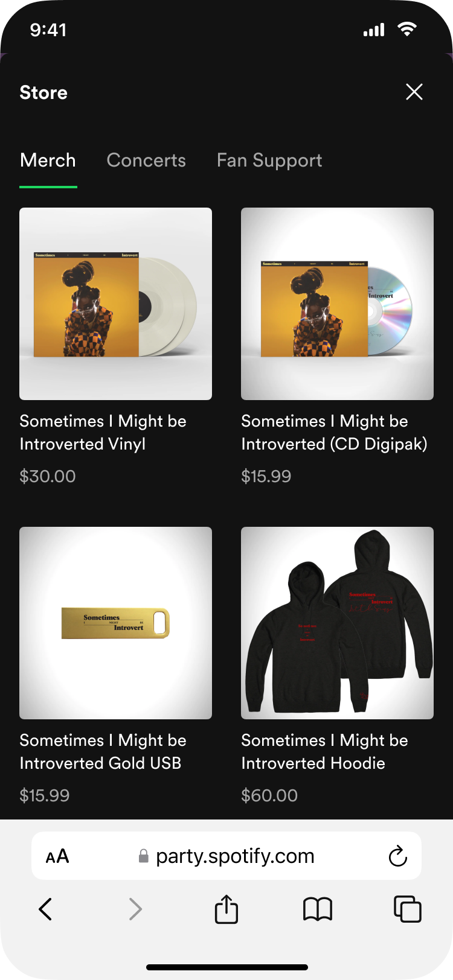Open the Gold USB product image

115,623
